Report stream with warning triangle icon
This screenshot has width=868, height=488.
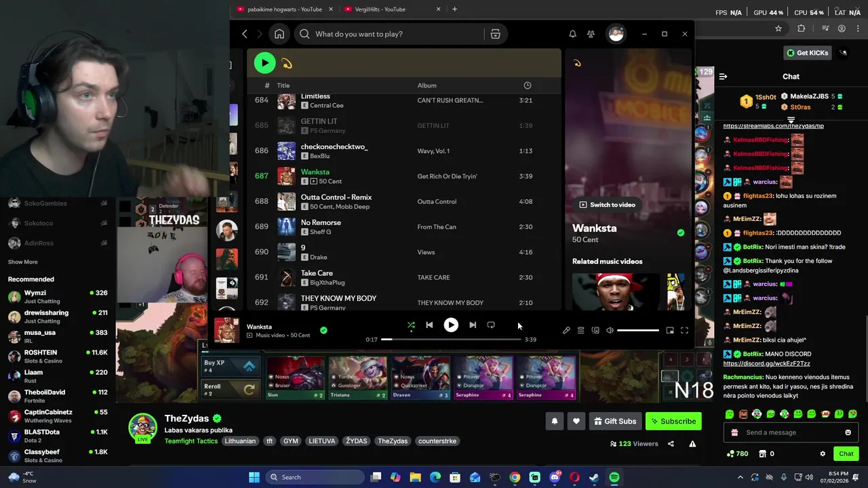[692, 444]
